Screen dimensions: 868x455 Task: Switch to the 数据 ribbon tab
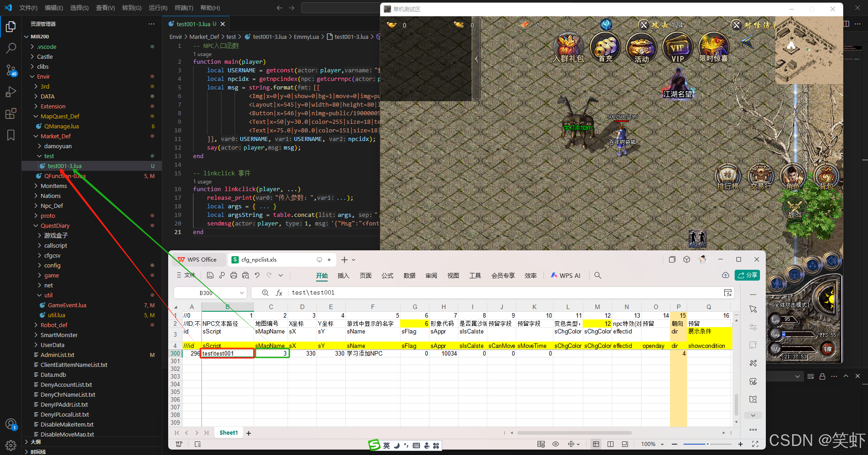pyautogui.click(x=410, y=276)
